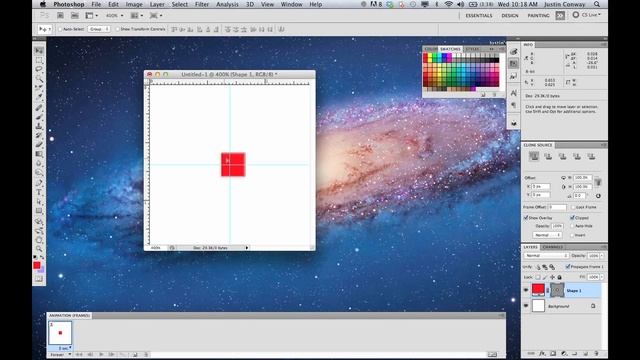Open the Auto-Select Group dropdown

tap(99, 29)
